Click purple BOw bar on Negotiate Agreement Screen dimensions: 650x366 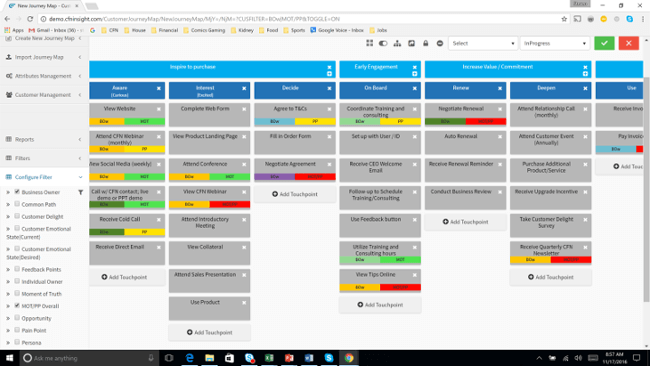[x=274, y=177]
